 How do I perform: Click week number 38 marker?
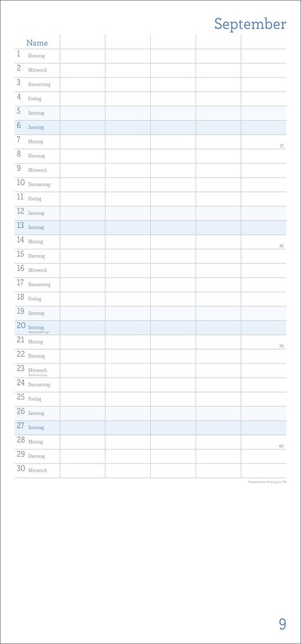click(x=281, y=246)
